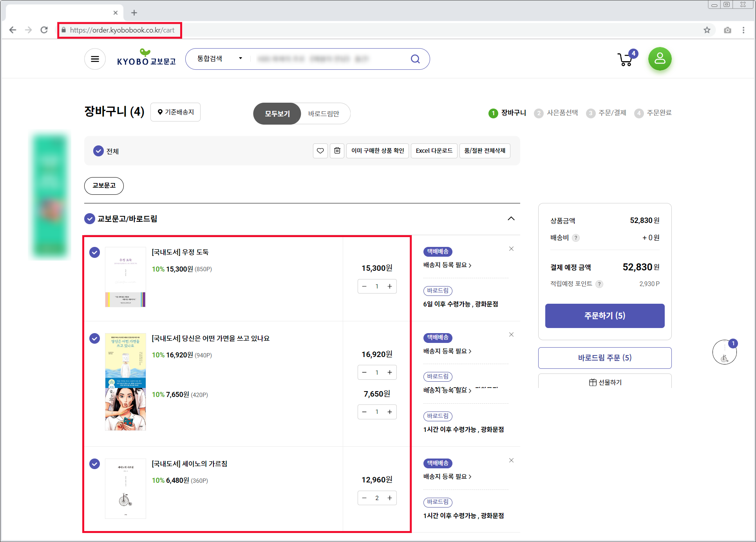The width and height of the screenshot is (756, 542).
Task: Uncheck the 전체 select-all checkbox
Action: [98, 151]
